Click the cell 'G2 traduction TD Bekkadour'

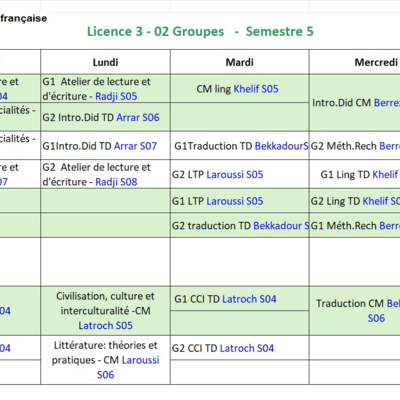click(240, 226)
